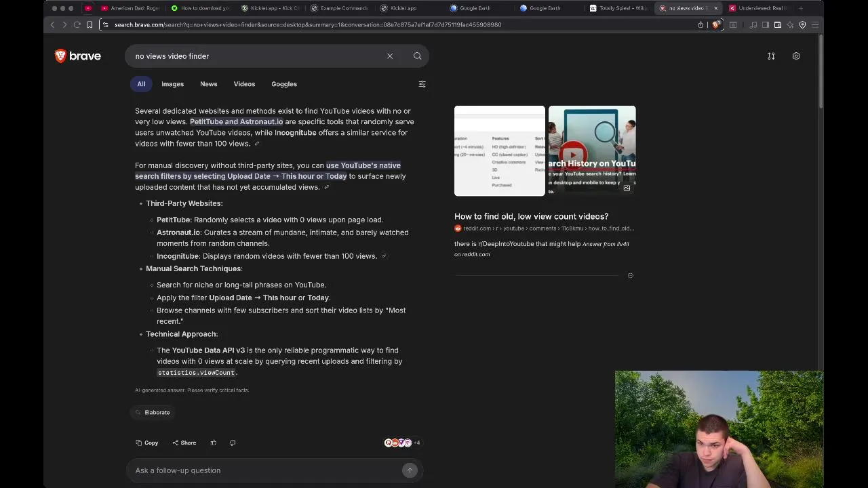Click highlighted 'PetitTube and Astronaut.io' text
The height and width of the screenshot is (488, 868).
tap(236, 122)
